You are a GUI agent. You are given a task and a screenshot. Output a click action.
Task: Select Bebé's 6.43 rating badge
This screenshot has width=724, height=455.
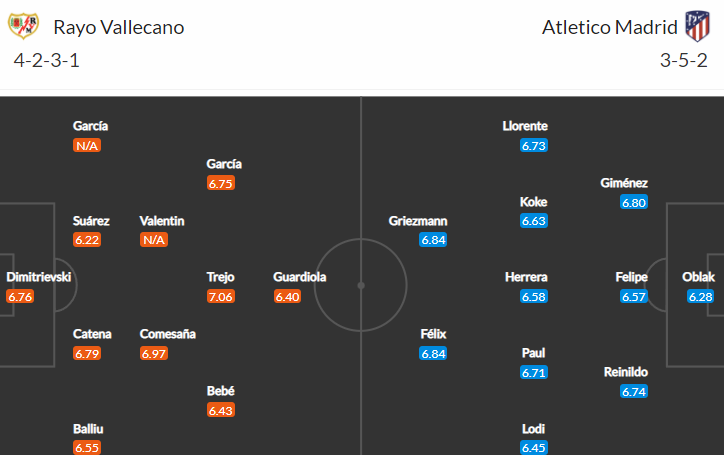221,410
